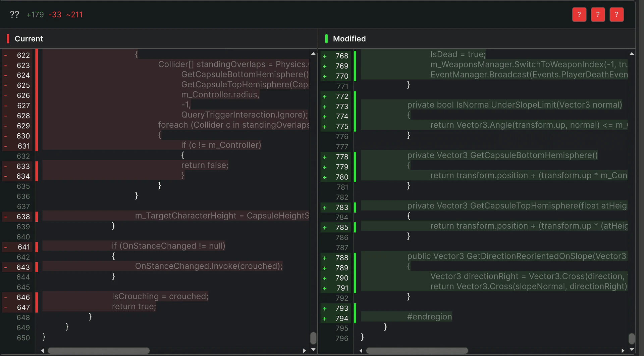This screenshot has height=356, width=644.
Task: Toggle the green indicator beside the Modified header
Action: (326, 39)
